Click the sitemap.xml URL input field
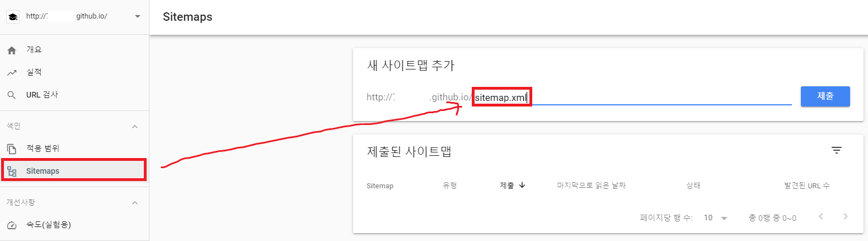 coord(632,98)
